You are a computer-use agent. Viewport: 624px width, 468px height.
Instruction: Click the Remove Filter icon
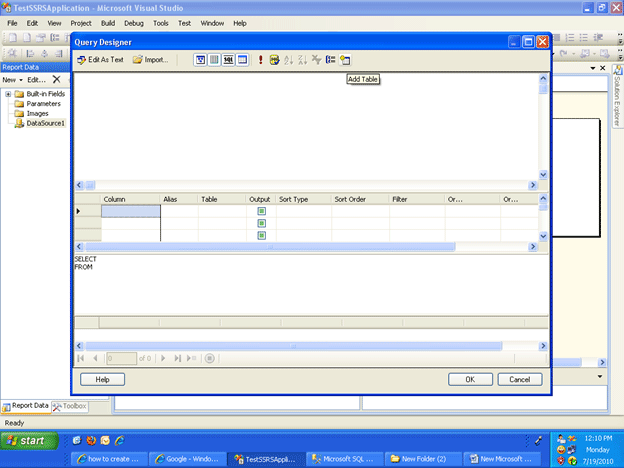click(x=316, y=60)
